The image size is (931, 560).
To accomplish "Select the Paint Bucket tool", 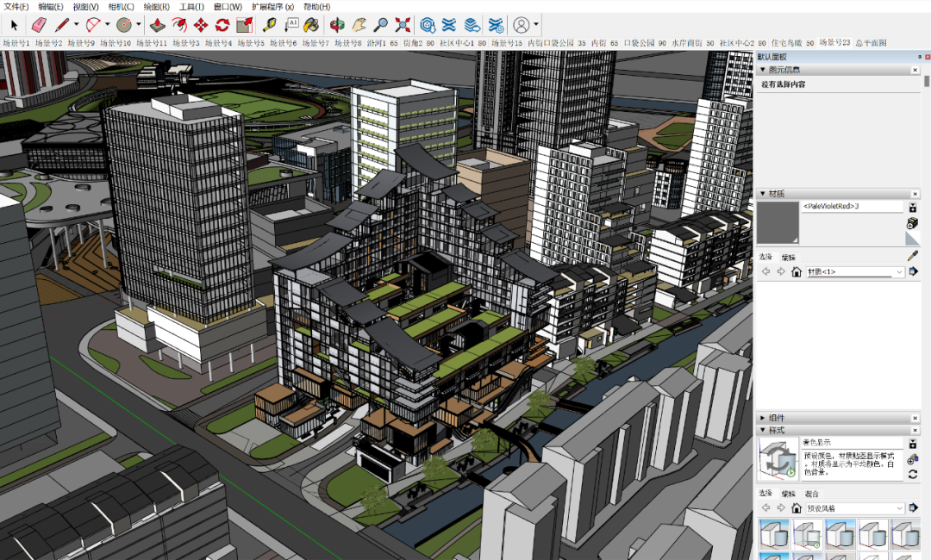I will 312,25.
